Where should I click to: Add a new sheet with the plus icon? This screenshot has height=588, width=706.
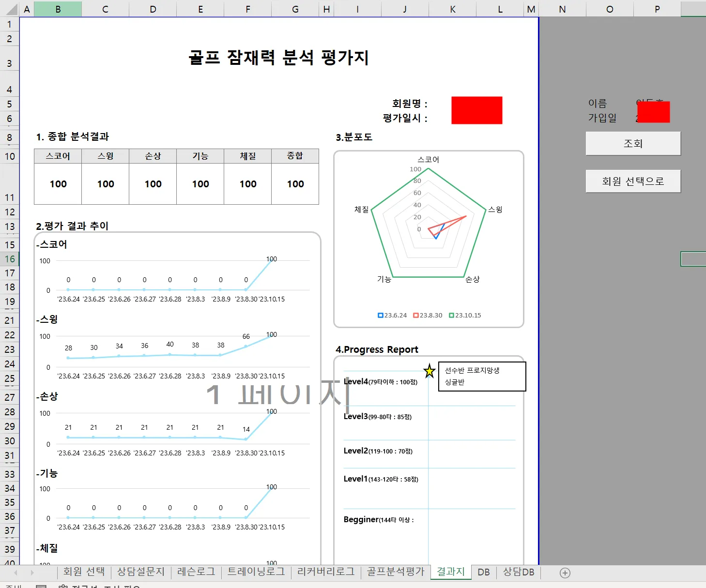pyautogui.click(x=565, y=573)
